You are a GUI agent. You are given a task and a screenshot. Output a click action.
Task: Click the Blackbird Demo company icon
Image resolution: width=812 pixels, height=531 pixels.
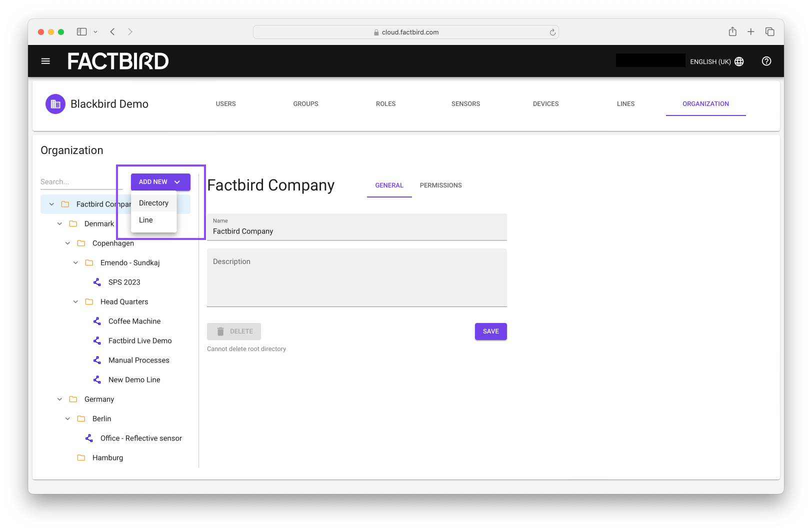(55, 104)
